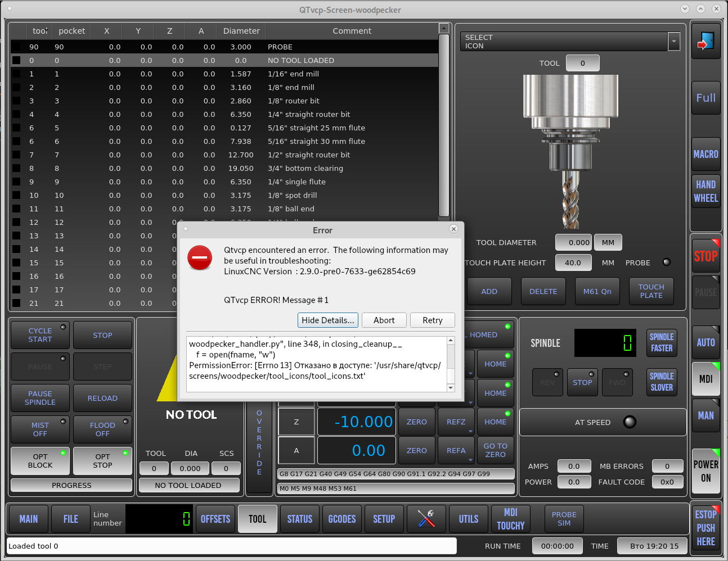Image resolution: width=728 pixels, height=561 pixels.
Task: Open the SELECT ICON dropdown
Action: tap(673, 42)
